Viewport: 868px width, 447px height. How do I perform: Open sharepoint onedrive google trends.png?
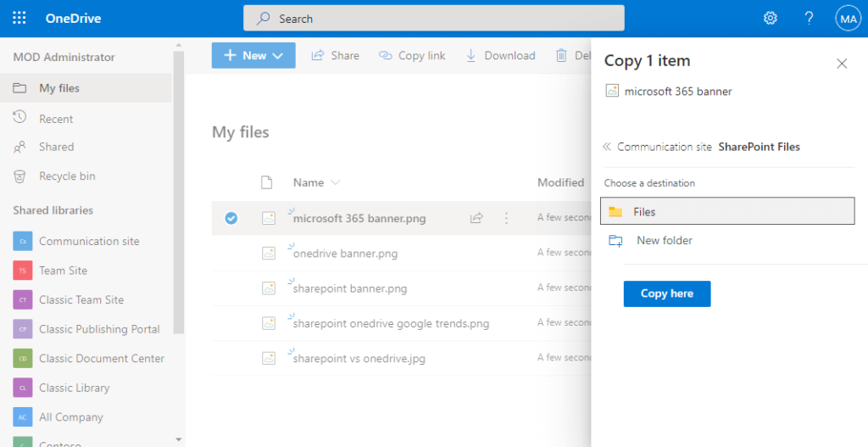(x=391, y=323)
